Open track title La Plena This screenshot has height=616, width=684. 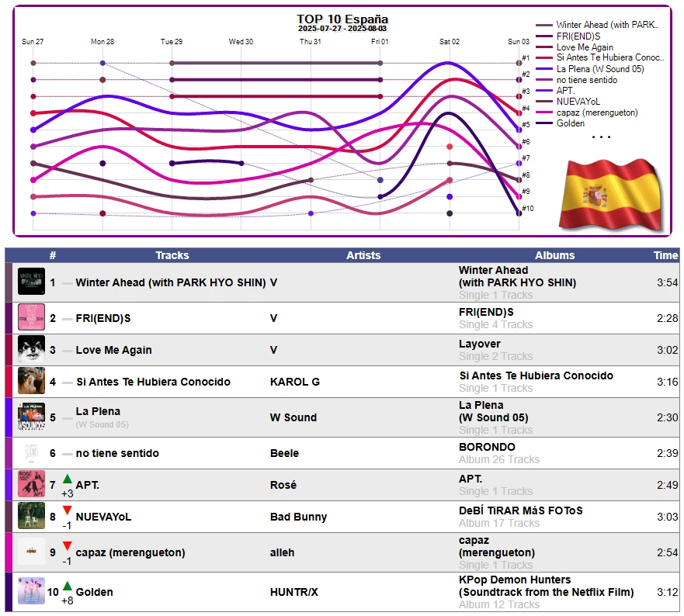tap(98, 411)
